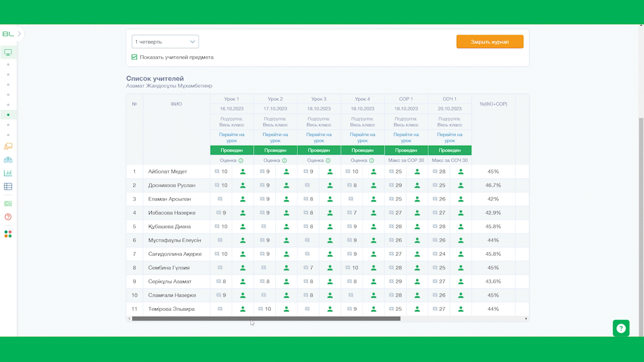Select the active green dot item in the sidebar
644x362 pixels.
click(x=8, y=115)
